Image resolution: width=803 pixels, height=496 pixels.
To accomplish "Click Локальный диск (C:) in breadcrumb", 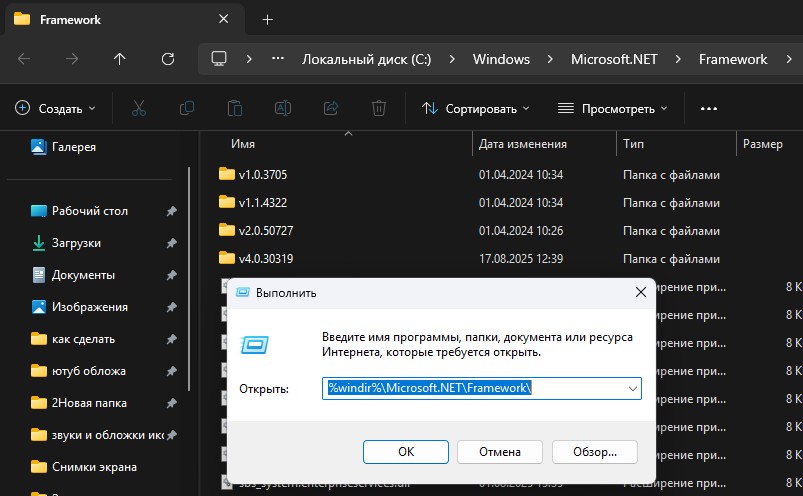I will [366, 59].
